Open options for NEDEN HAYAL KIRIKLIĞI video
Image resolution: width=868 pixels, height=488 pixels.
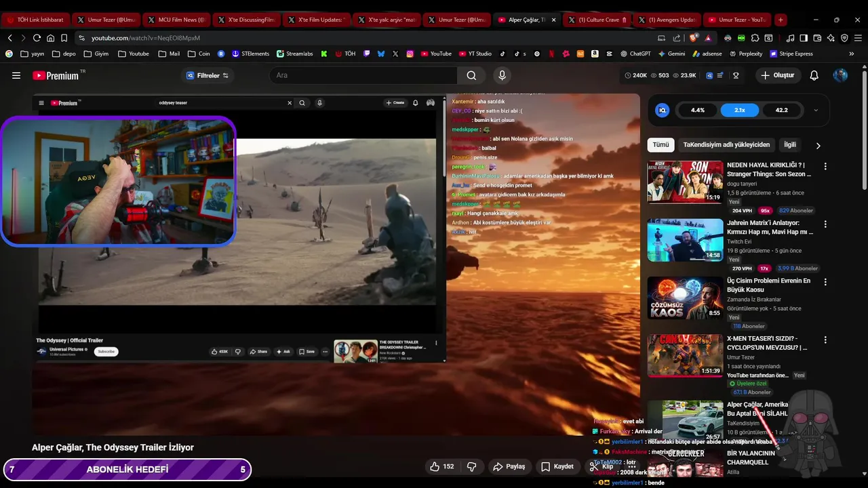coord(825,166)
